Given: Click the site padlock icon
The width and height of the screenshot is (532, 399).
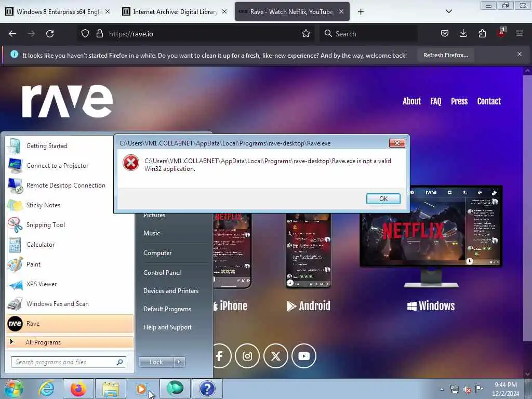Looking at the screenshot, I should pos(99,34).
